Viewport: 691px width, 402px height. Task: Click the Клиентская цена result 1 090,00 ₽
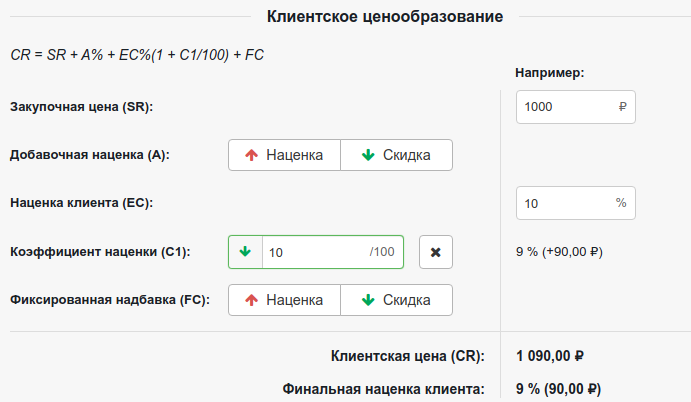(550, 356)
